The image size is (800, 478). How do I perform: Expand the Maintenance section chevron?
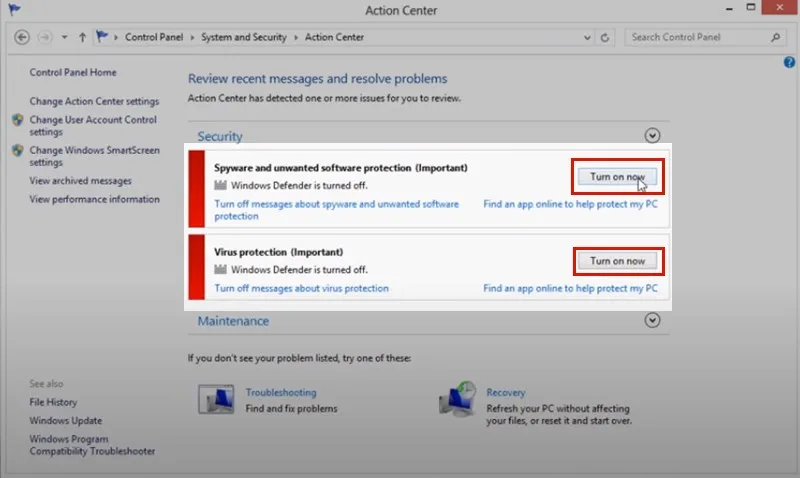coord(652,320)
